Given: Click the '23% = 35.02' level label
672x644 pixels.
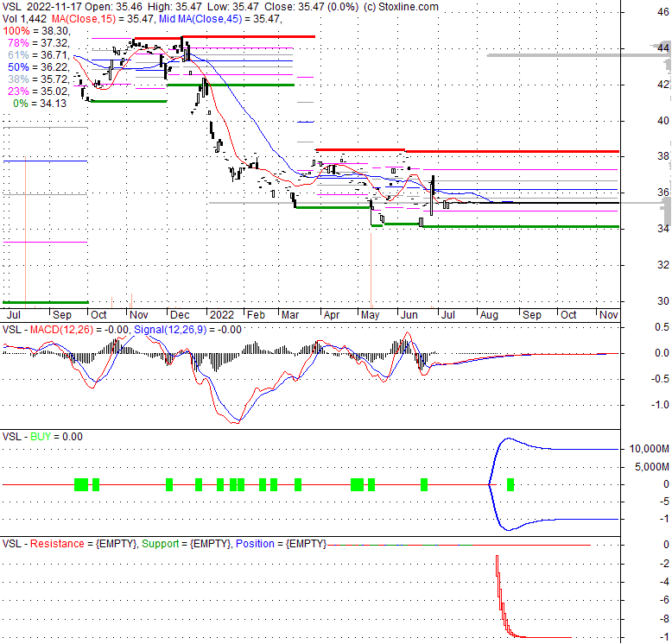Looking at the screenshot, I should (x=38, y=92).
